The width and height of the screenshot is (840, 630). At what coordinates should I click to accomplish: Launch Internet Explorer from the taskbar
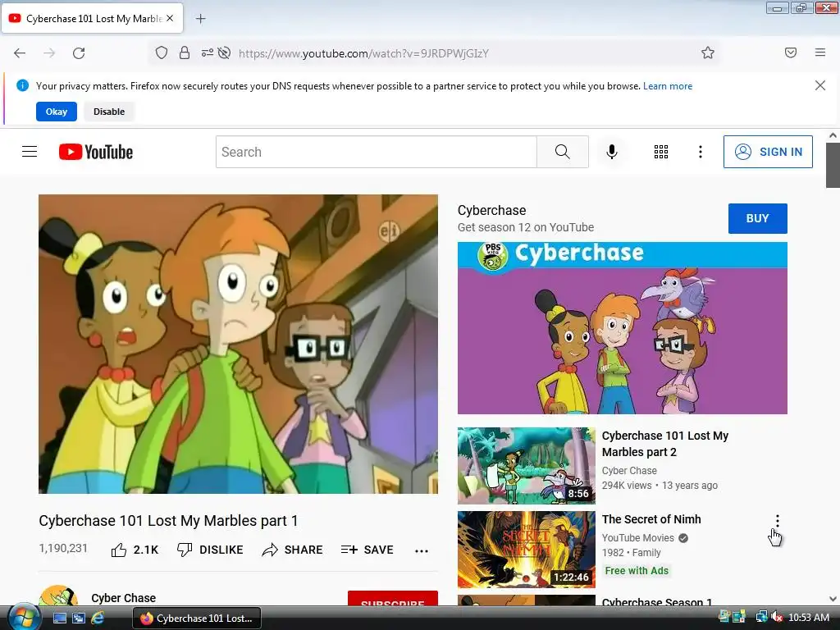pos(98,618)
